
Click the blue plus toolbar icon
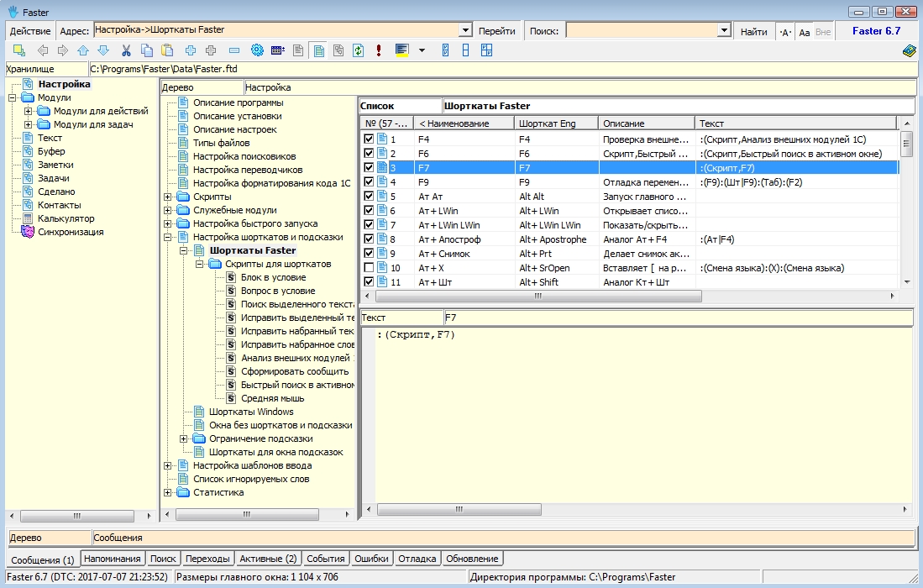click(190, 50)
